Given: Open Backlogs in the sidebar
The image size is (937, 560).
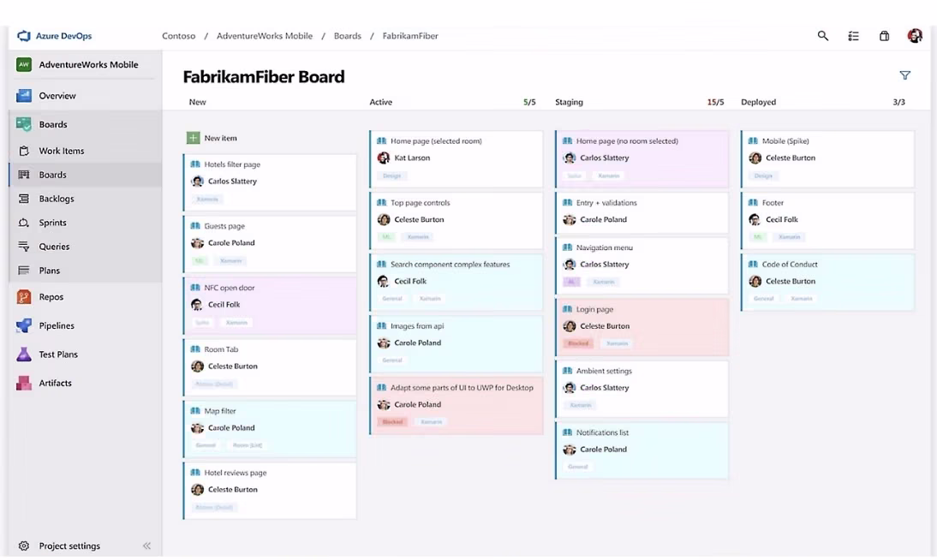Looking at the screenshot, I should click(57, 199).
